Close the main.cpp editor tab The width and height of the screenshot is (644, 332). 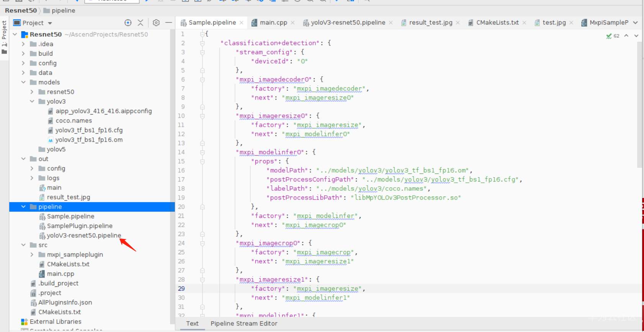point(293,23)
